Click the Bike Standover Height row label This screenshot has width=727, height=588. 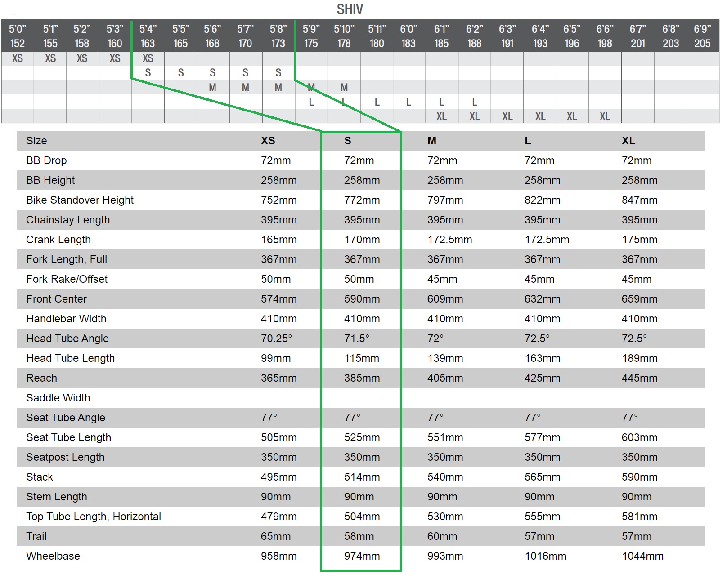[80, 200]
